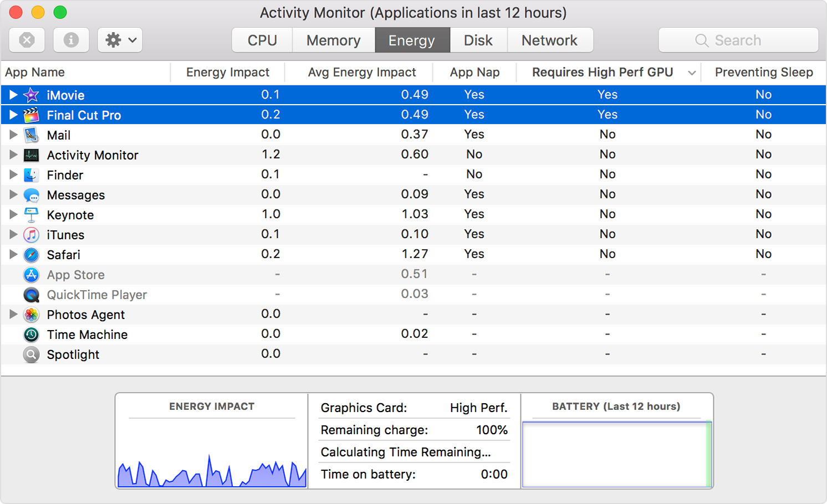Click inside the Search field
This screenshot has height=504, width=827.
(738, 39)
